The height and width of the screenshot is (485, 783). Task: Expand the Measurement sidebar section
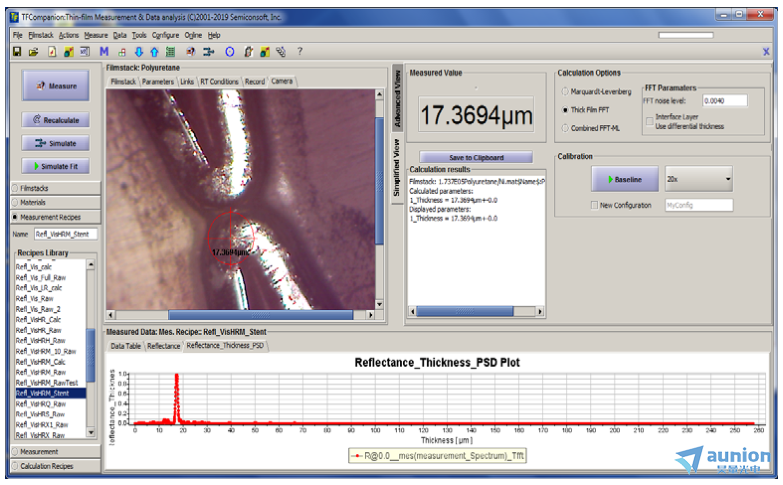click(55, 452)
